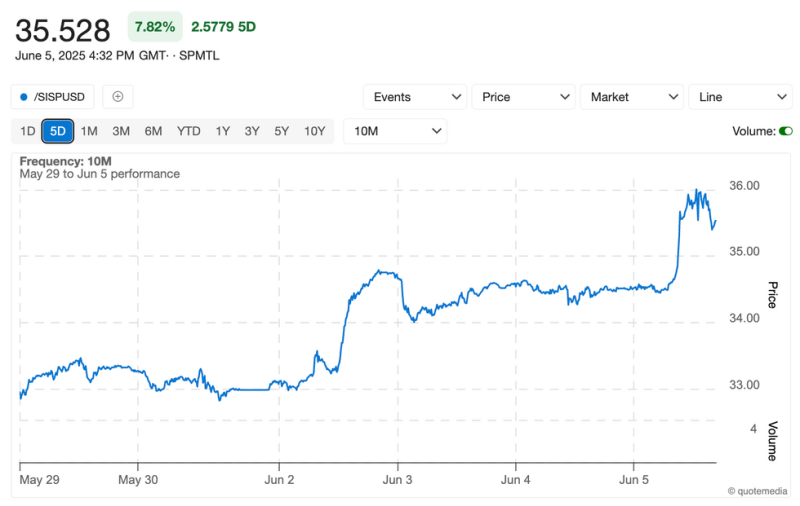Click the 35.528 last price value
The height and width of the screenshot is (506, 800).
(x=63, y=31)
